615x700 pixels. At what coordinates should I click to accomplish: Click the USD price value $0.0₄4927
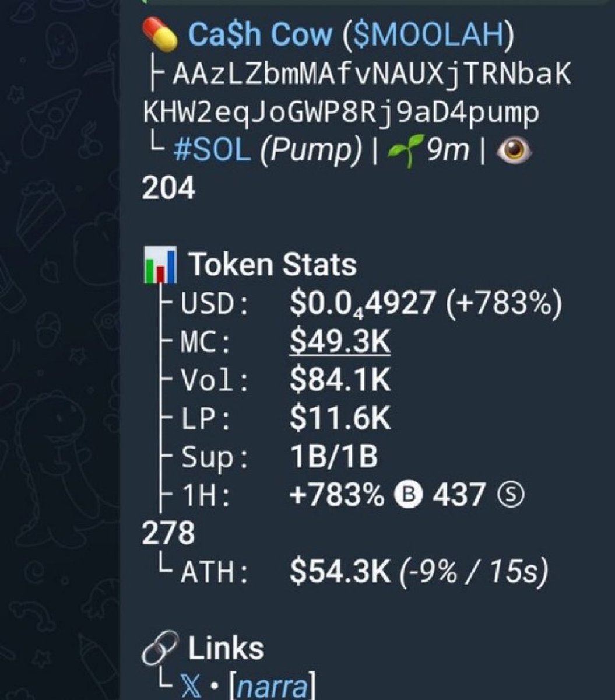point(363,304)
